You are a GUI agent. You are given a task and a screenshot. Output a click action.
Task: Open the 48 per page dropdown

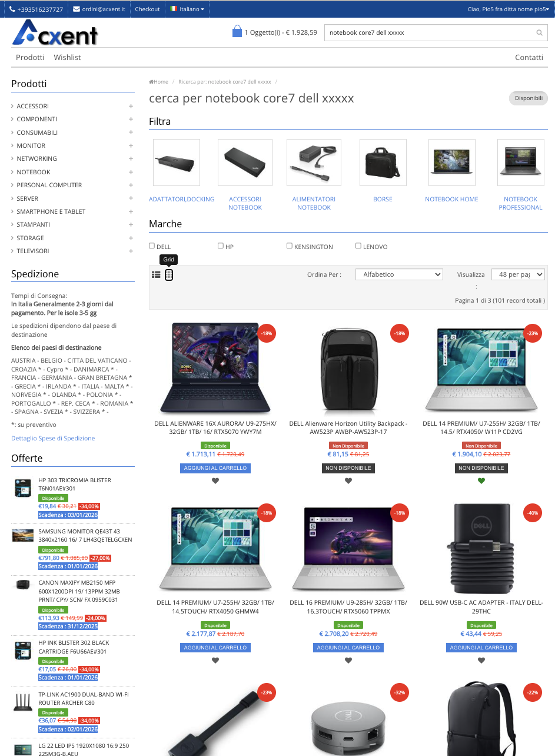coord(518,274)
